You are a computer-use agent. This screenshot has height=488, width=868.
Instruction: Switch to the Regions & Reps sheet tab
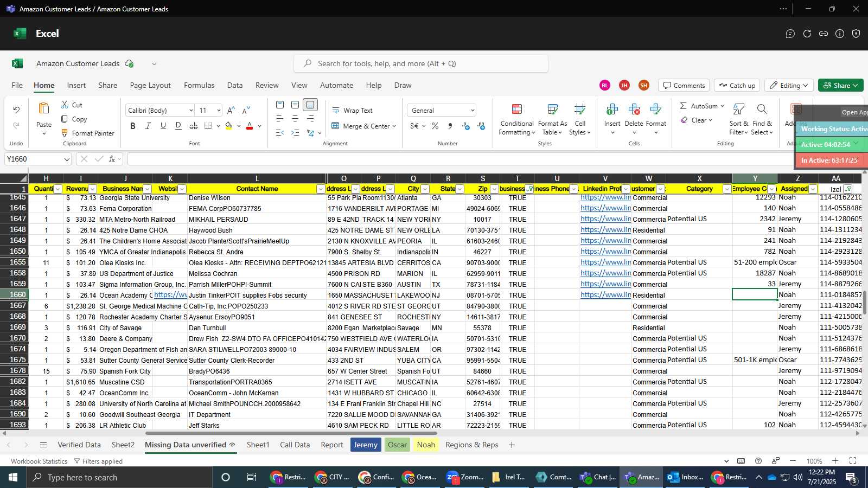[472, 445]
